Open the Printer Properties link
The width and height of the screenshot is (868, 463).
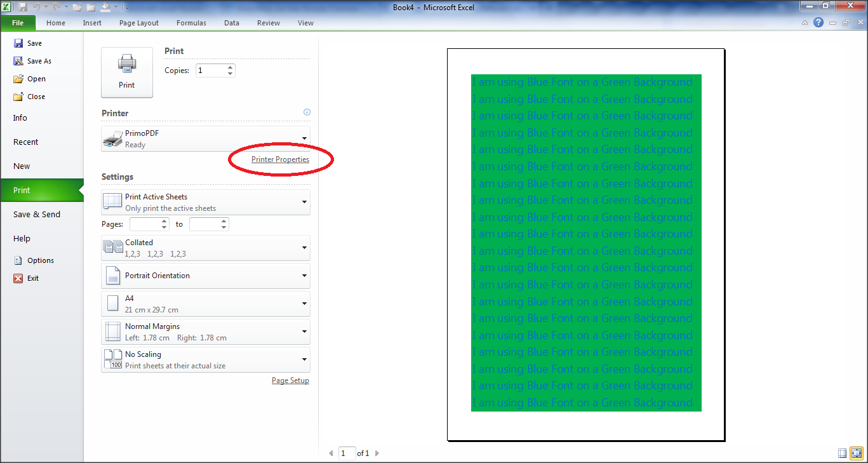pos(280,159)
